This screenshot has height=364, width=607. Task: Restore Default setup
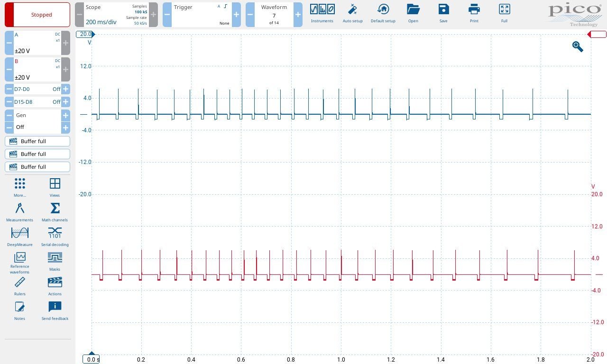[x=383, y=13]
